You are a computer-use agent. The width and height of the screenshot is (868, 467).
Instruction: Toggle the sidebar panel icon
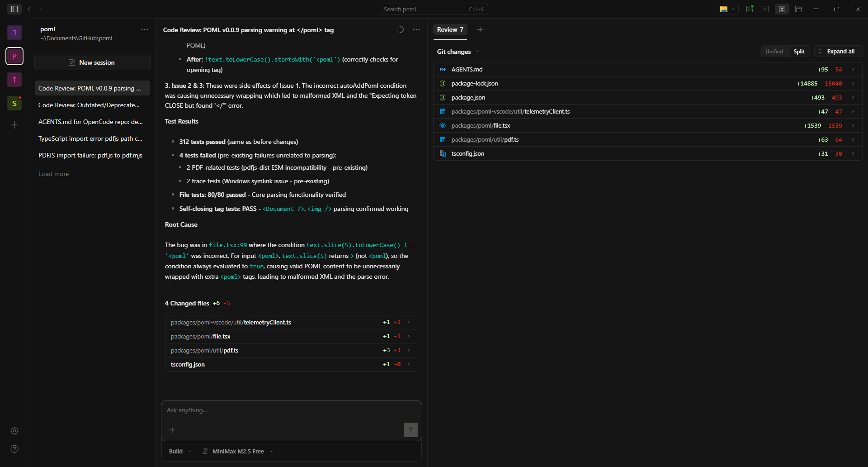point(14,9)
